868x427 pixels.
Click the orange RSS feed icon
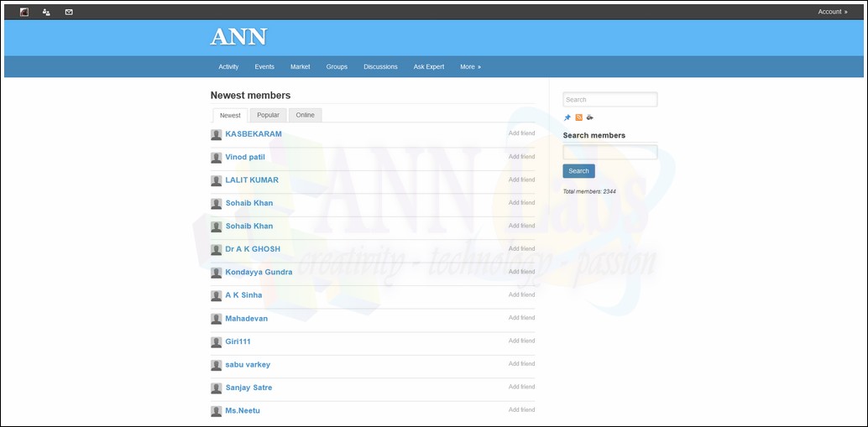click(578, 117)
